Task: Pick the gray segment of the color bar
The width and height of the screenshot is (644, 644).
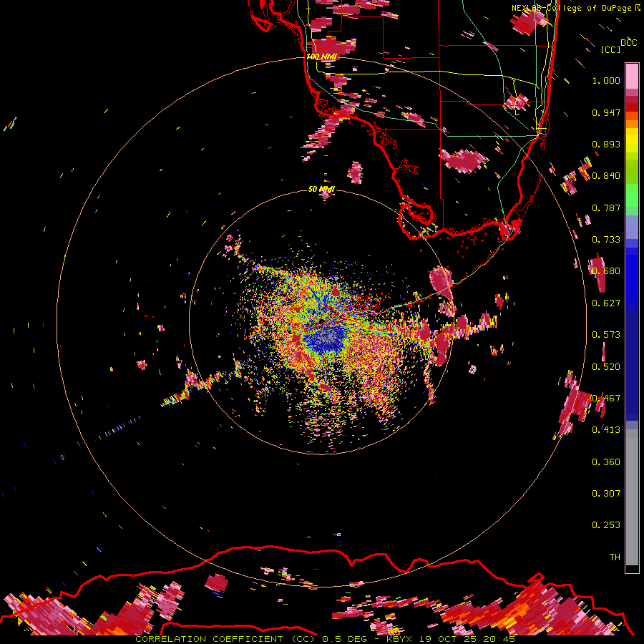Action: coord(632,497)
